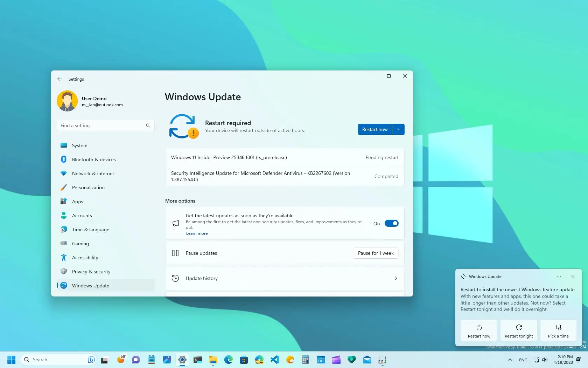
Task: Open the Learn more link
Action: (197, 233)
